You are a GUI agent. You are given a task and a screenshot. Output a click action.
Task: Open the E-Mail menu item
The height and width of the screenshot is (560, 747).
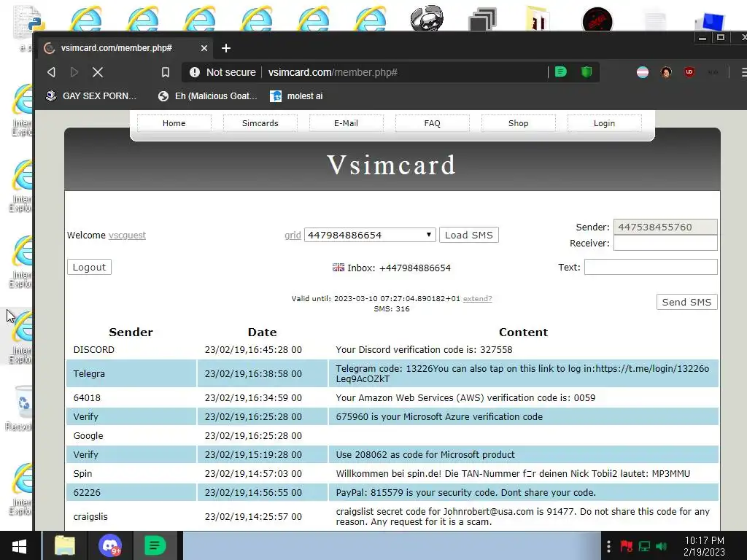click(346, 123)
